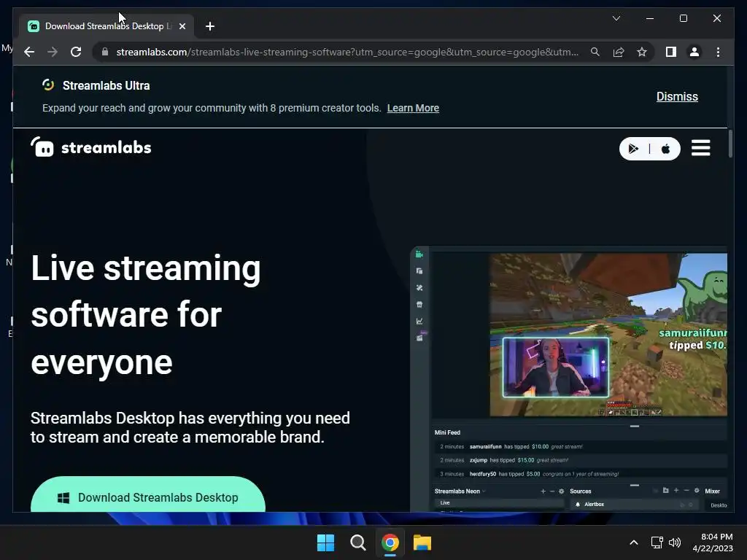
Task: Go back to the previous page
Action: (x=29, y=52)
